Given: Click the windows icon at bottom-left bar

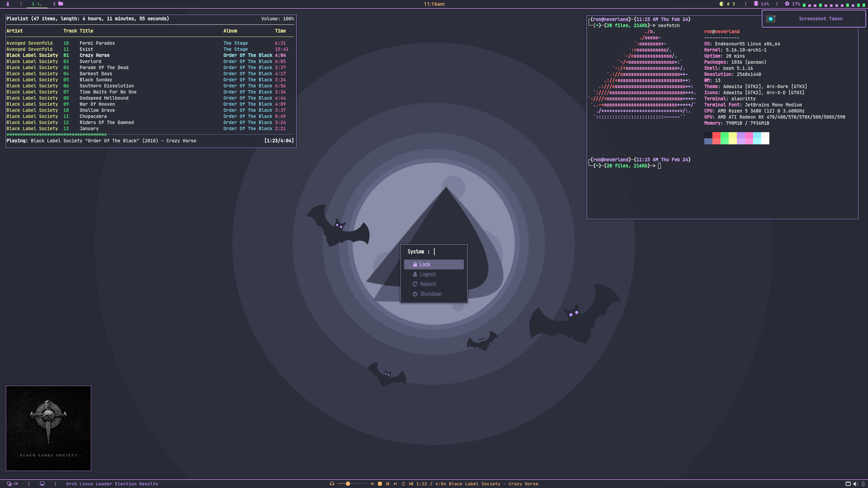Looking at the screenshot, I should (9, 484).
